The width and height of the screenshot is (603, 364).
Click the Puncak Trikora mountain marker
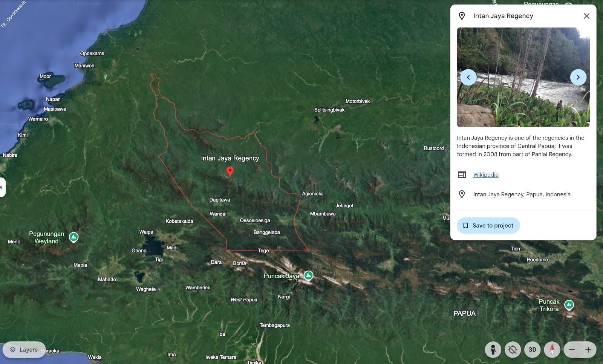[569, 305]
